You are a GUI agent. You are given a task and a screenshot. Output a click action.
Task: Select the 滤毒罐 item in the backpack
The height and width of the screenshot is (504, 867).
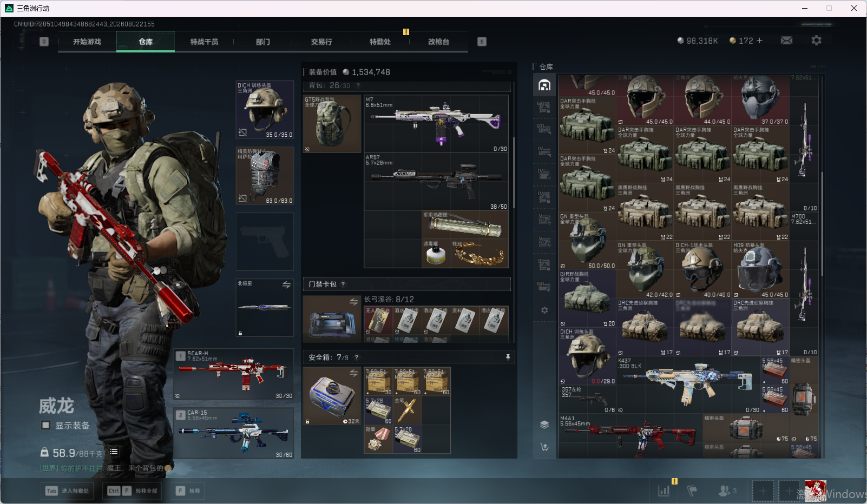click(x=436, y=254)
